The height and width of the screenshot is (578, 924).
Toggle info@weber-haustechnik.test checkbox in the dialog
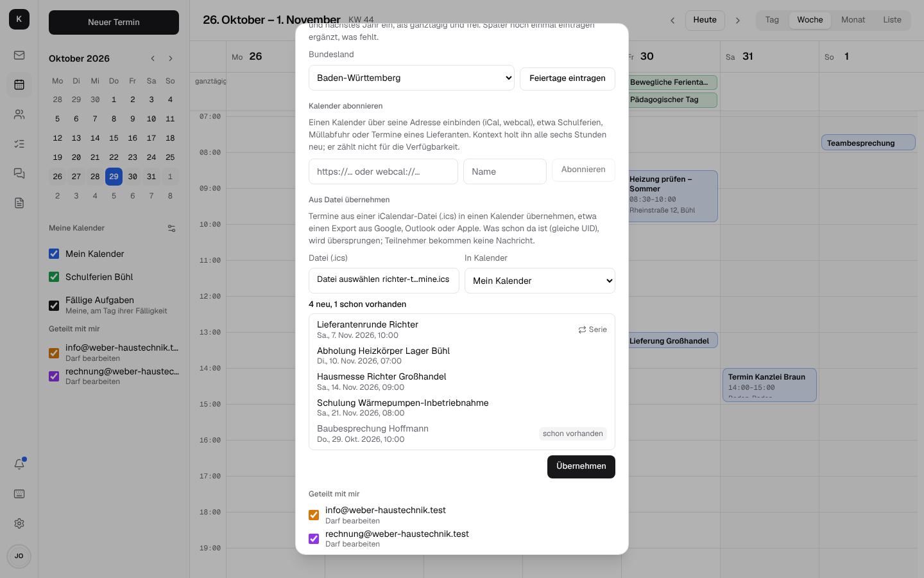point(314,515)
